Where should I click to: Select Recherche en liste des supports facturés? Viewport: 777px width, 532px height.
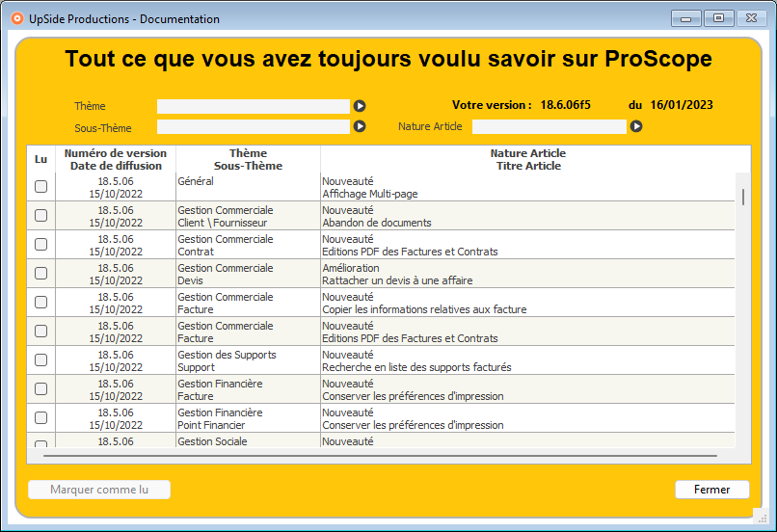tap(416, 367)
